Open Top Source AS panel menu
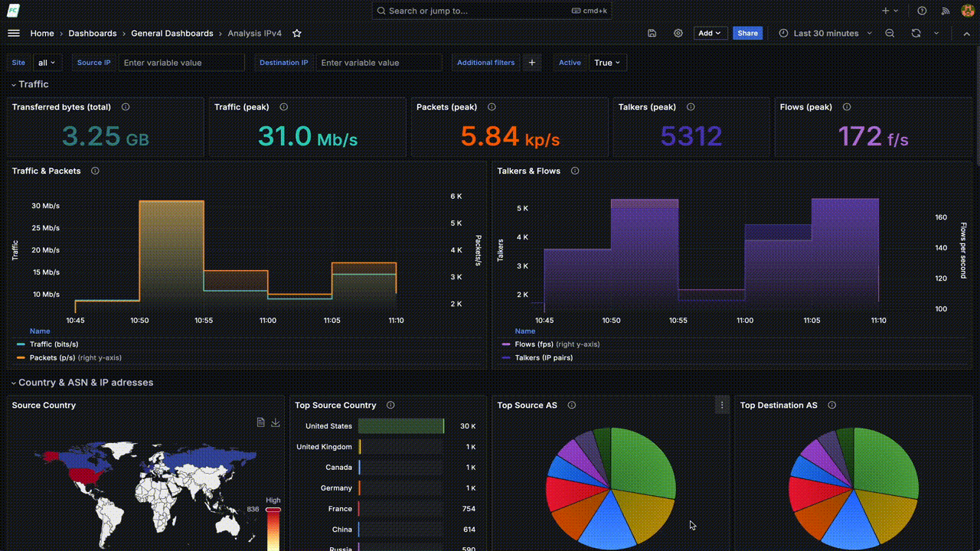Image resolution: width=980 pixels, height=551 pixels. pos(721,406)
